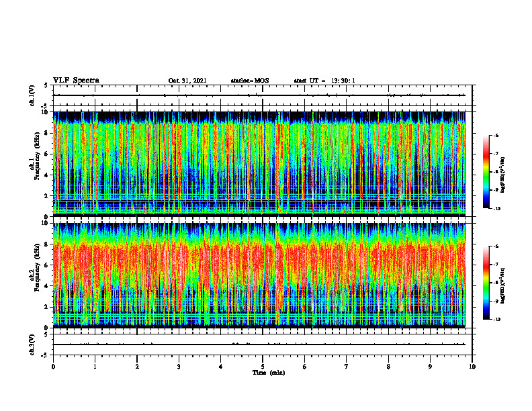Viewport: 532px width, 411px height.
Task: Click the "0" tick on Time axis
Action: [53, 367]
